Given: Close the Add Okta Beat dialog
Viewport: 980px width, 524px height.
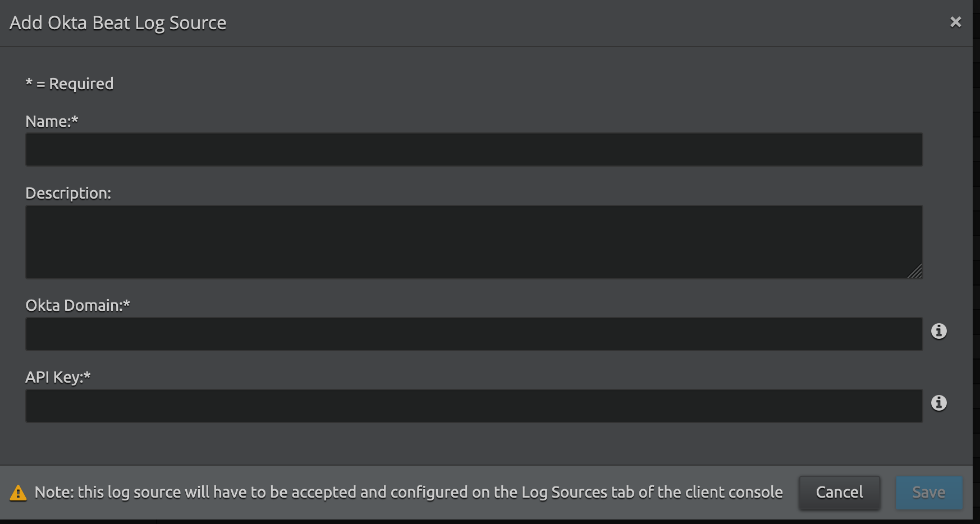Looking at the screenshot, I should click(x=955, y=22).
